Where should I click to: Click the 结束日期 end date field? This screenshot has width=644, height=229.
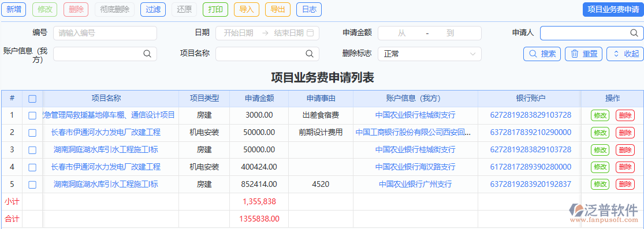pyautogui.click(x=289, y=33)
